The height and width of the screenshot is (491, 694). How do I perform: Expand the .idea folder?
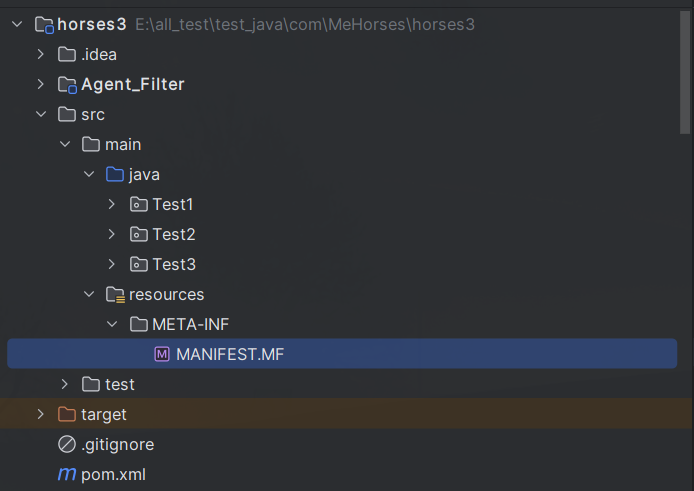[41, 54]
